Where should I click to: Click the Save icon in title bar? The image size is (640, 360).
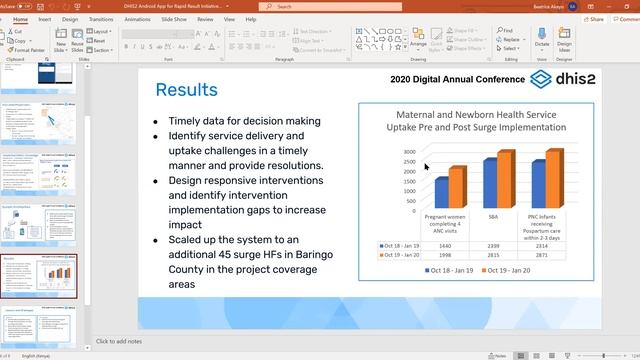[x=40, y=7]
